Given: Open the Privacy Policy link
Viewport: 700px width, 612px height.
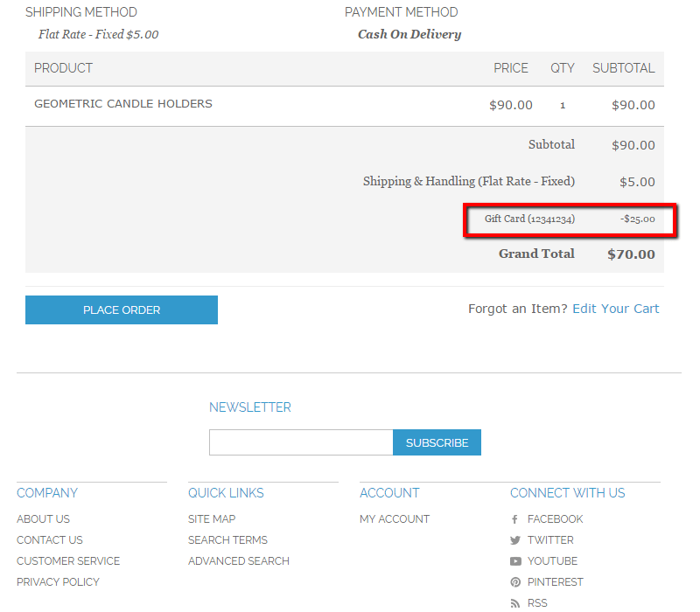Looking at the screenshot, I should click(x=58, y=582).
